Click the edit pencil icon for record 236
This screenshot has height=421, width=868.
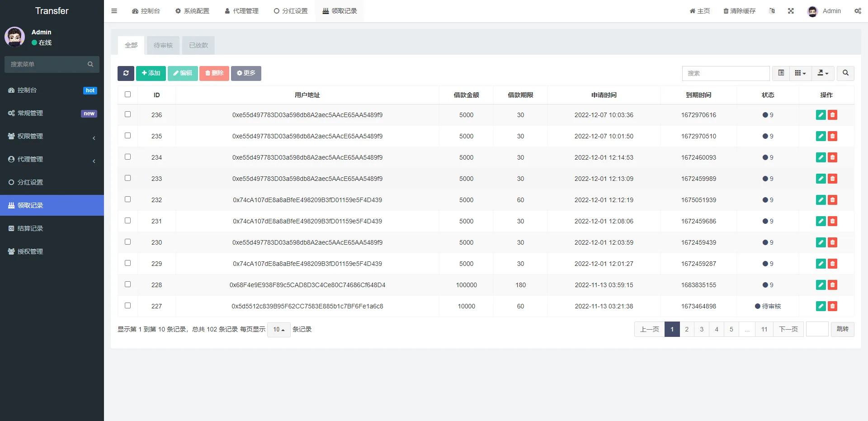click(x=821, y=115)
